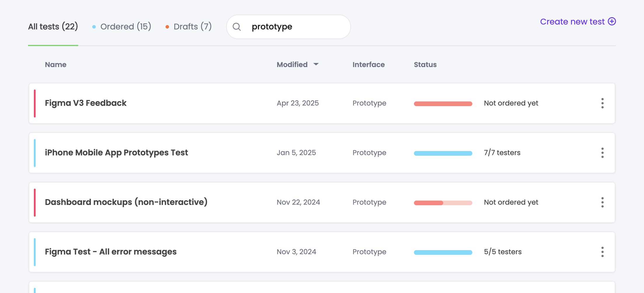Click the Nov 22, 2024 date
This screenshot has height=293, width=644.
[298, 202]
